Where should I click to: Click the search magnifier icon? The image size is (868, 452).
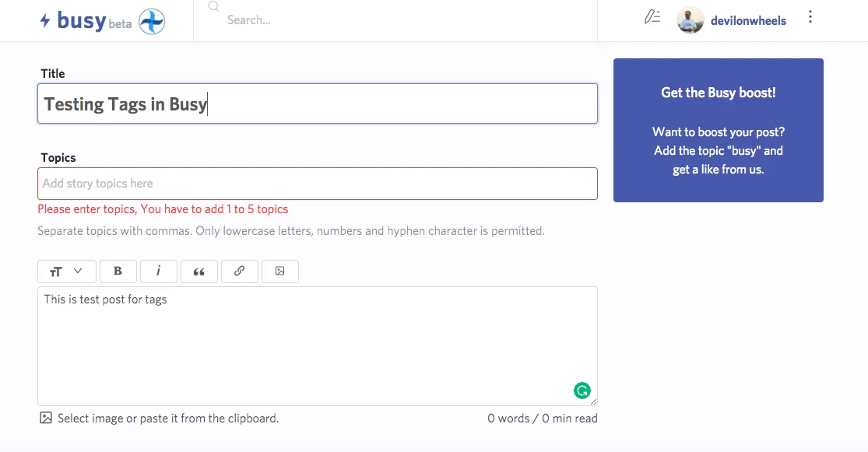(213, 7)
